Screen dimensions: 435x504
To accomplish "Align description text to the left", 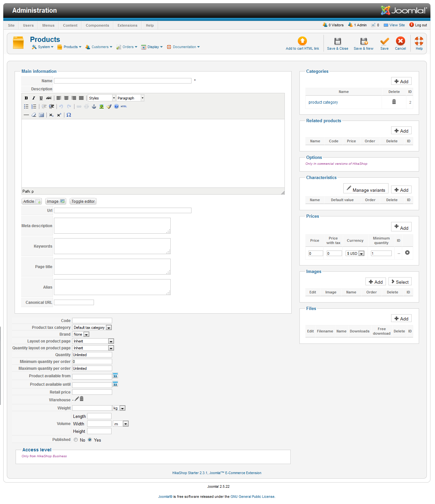I will pos(59,98).
